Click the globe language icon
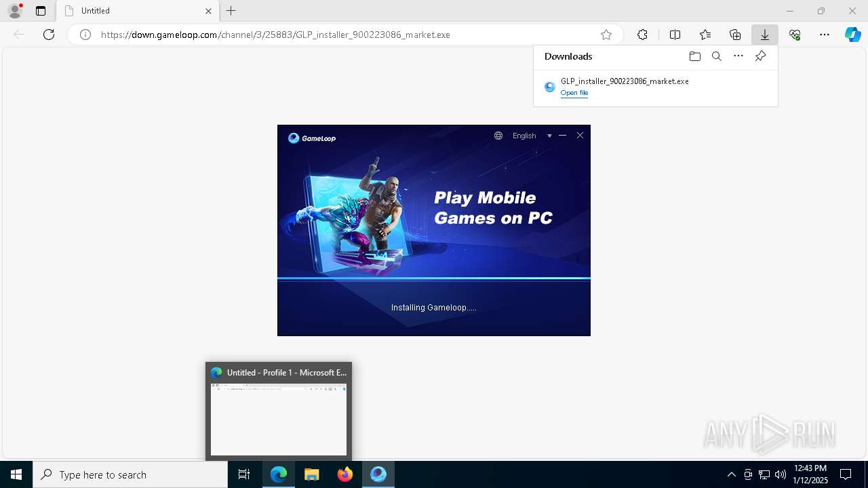Image resolution: width=868 pixels, height=488 pixels. click(498, 136)
